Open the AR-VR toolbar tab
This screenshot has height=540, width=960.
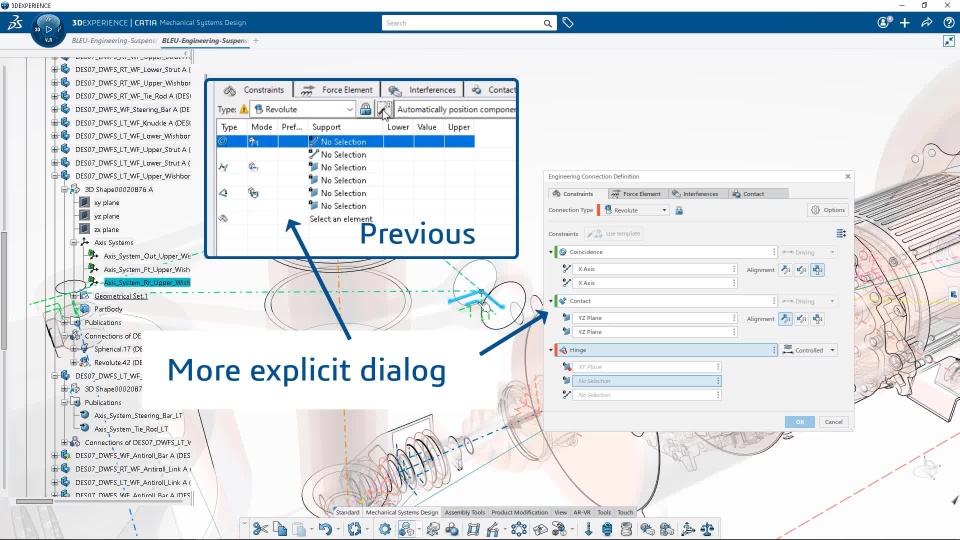coord(582,512)
